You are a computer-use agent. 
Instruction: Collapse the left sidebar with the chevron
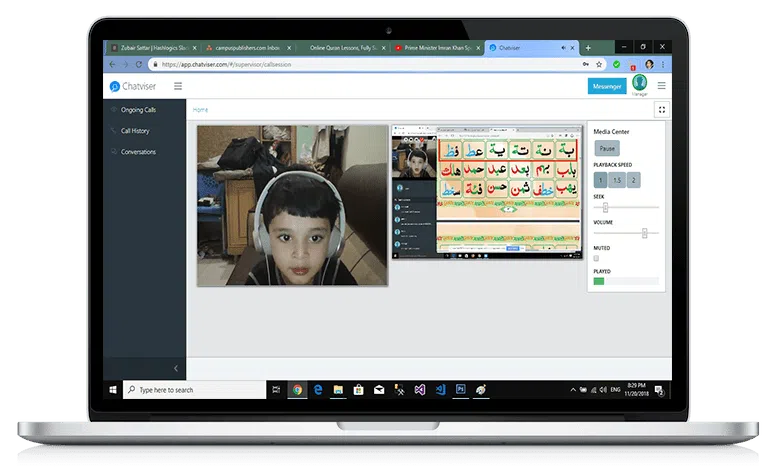[177, 369]
